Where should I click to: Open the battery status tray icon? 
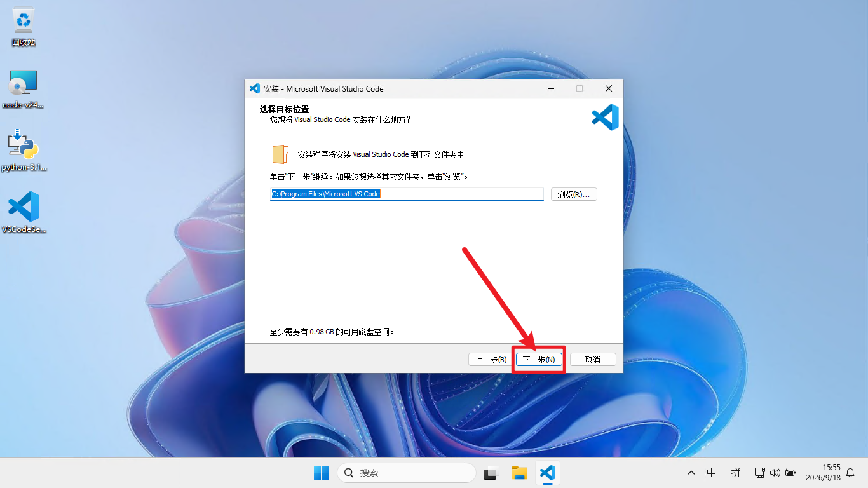790,473
